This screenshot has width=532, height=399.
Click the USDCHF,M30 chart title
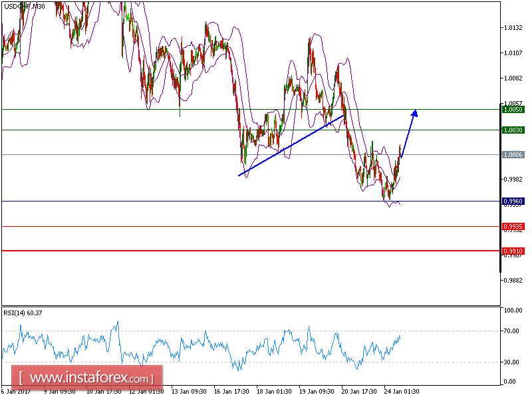click(x=25, y=6)
